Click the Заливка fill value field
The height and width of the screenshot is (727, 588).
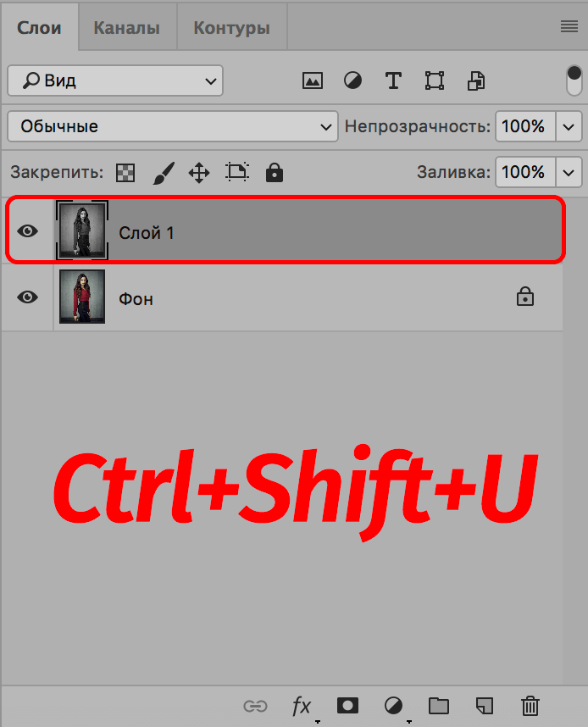tap(524, 172)
